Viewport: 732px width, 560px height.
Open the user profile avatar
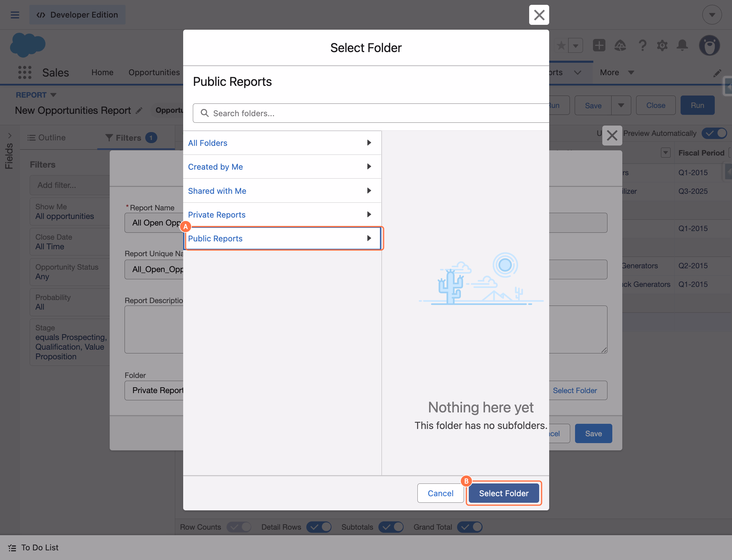coord(709,45)
